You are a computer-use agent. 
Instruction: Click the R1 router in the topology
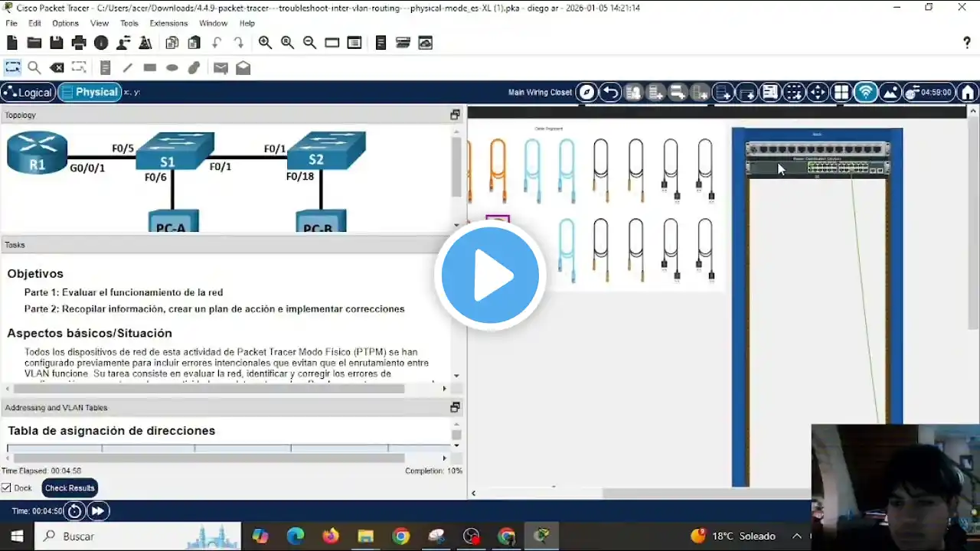[x=37, y=152]
